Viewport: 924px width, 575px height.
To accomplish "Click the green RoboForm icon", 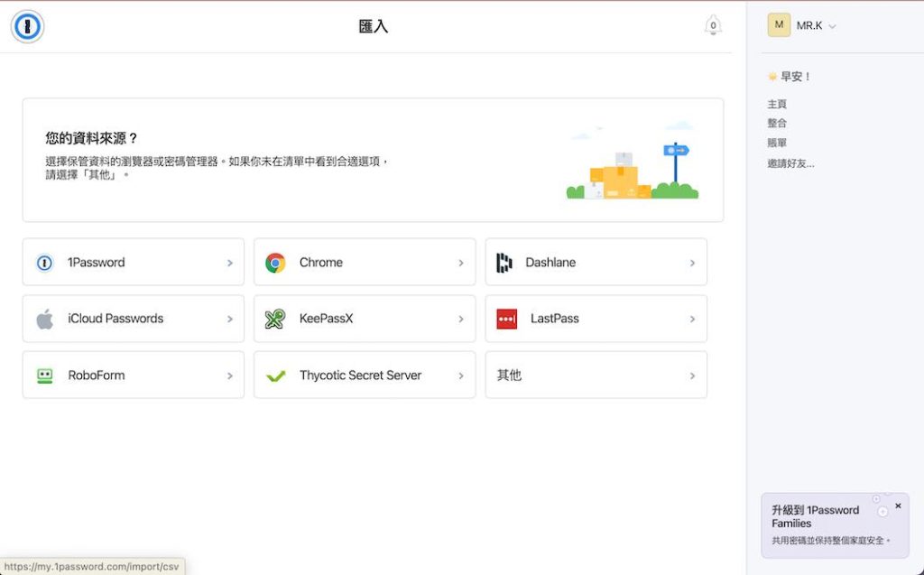I will click(x=45, y=376).
